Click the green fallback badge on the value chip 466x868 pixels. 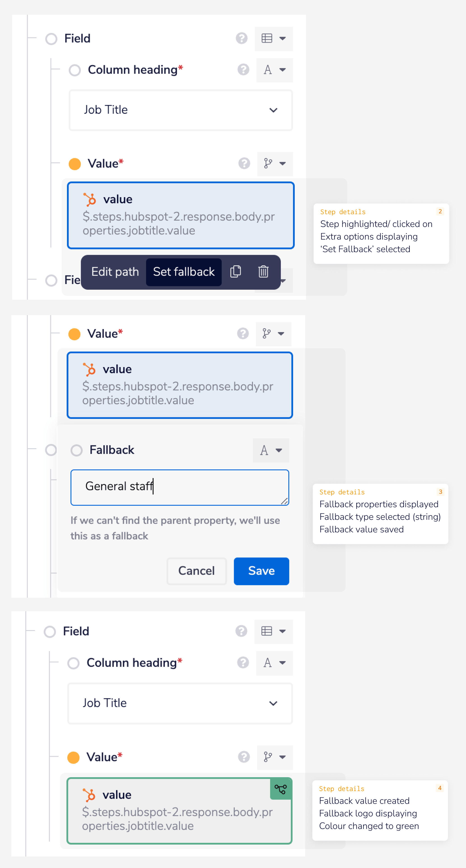(x=281, y=789)
